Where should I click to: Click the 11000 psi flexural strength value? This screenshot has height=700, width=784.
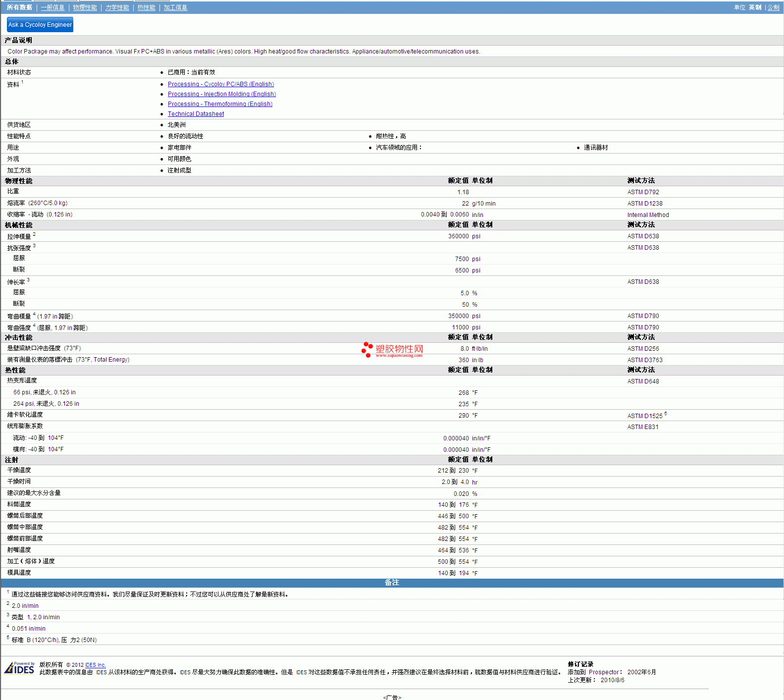[466, 327]
